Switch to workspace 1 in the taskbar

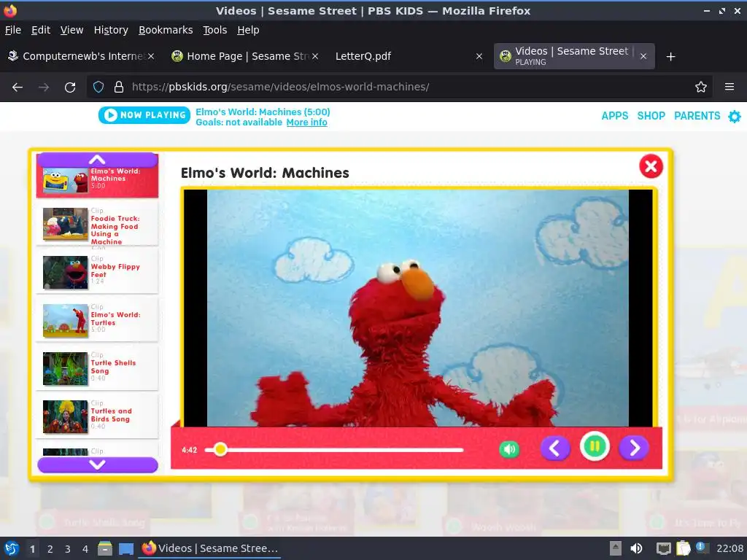(x=32, y=549)
